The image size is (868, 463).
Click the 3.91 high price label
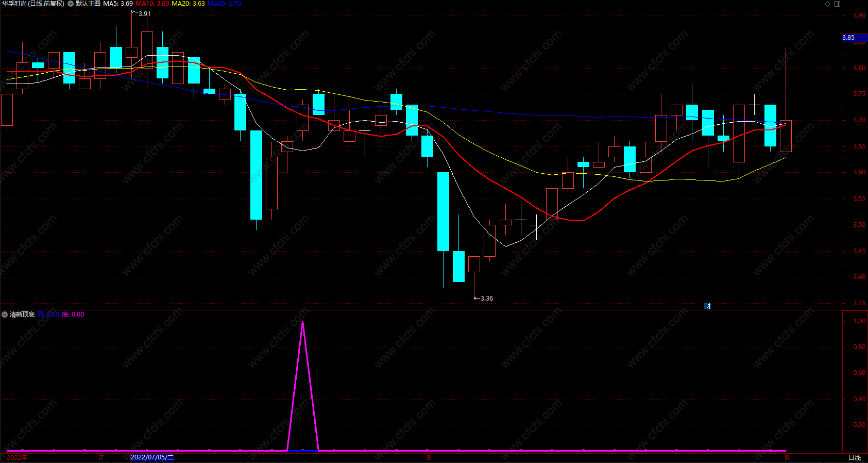point(144,14)
